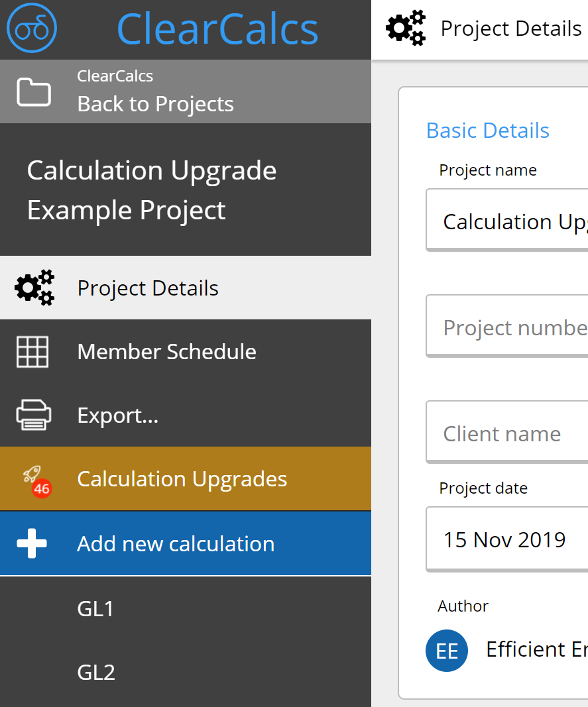Click the ClearCalcs brand title
The height and width of the screenshot is (707, 588).
(x=217, y=29)
